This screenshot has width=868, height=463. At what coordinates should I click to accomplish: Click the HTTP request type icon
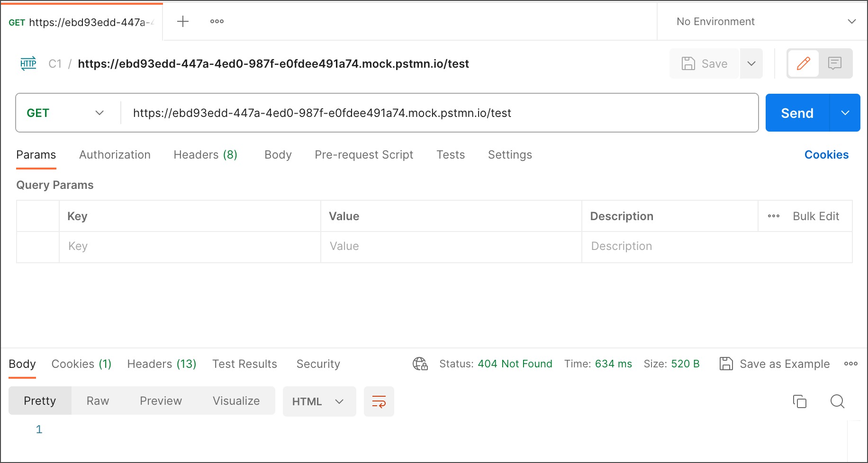point(28,63)
